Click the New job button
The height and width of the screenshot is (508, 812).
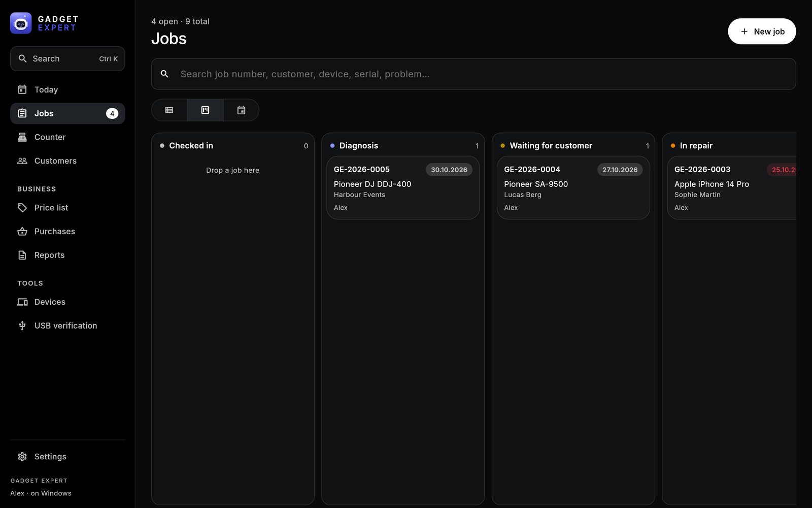[762, 31]
